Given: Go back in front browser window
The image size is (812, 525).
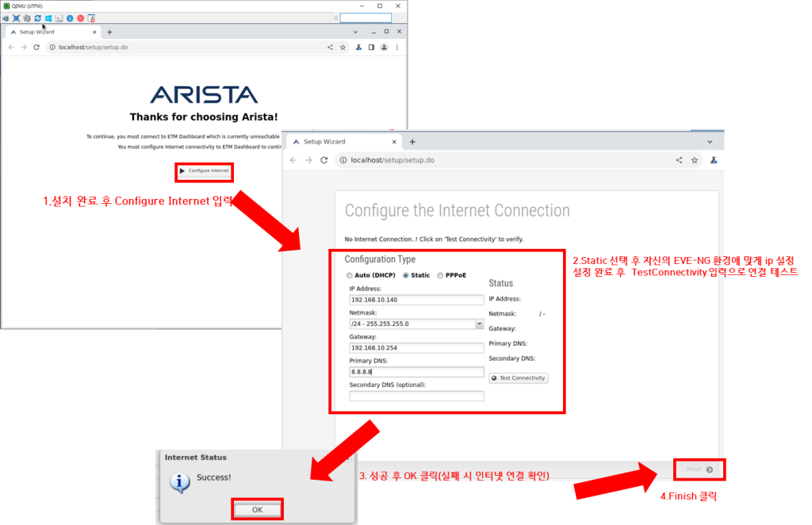Looking at the screenshot, I should [x=293, y=160].
